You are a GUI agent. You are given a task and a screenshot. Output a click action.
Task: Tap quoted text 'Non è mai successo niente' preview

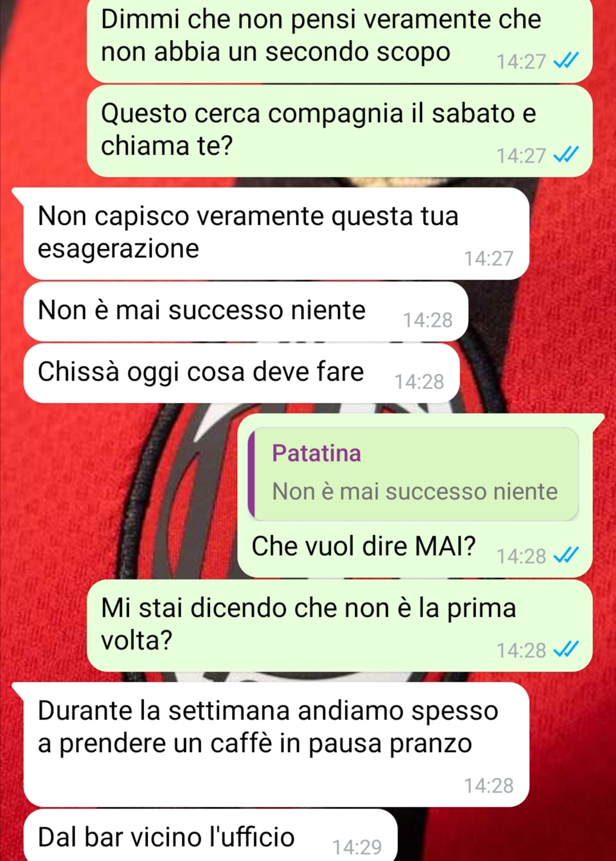[415, 491]
